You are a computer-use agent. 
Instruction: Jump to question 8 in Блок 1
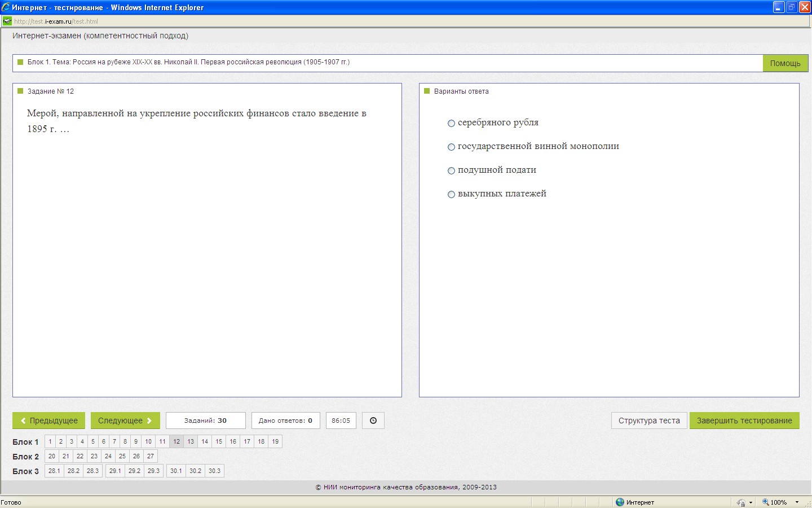coord(125,441)
